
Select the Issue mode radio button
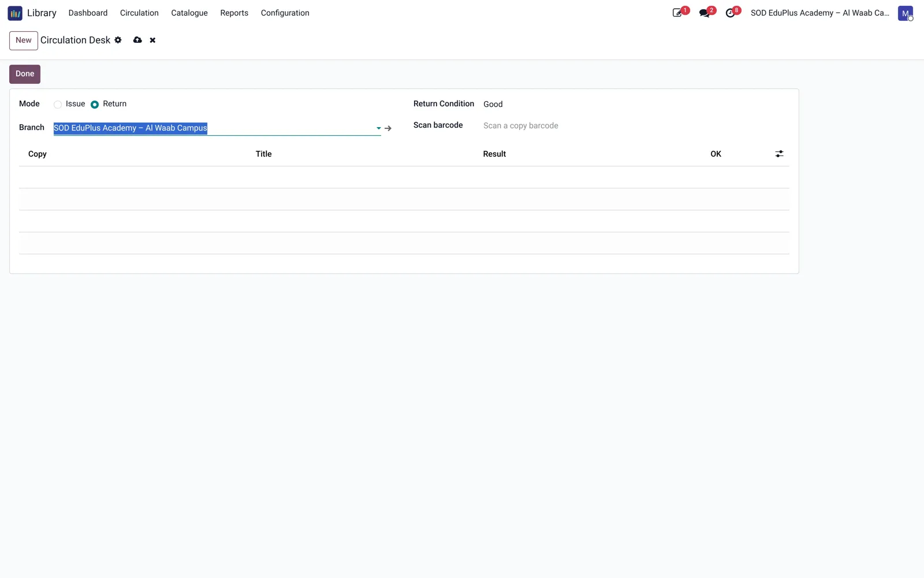(58, 105)
